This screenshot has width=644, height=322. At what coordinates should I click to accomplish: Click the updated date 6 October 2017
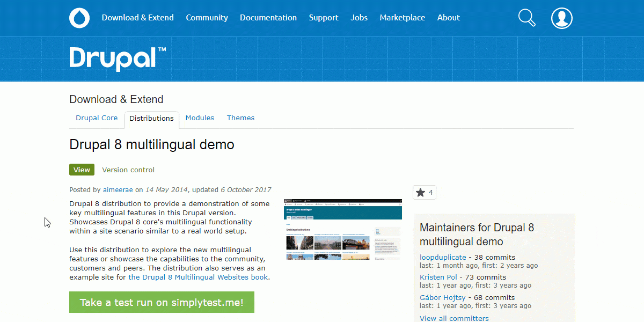tap(246, 189)
